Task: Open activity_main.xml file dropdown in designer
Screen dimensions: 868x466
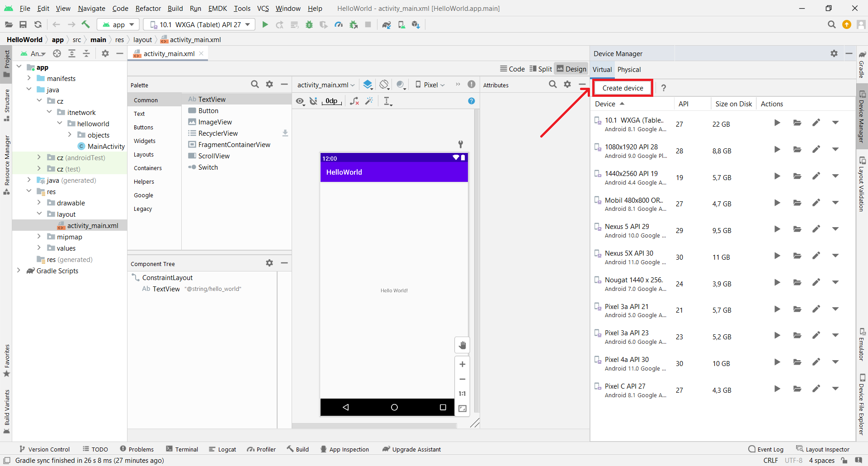Action: (325, 85)
